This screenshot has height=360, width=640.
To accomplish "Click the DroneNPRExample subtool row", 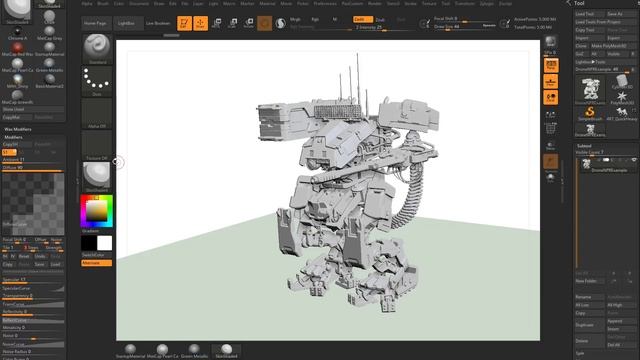I will point(608,165).
